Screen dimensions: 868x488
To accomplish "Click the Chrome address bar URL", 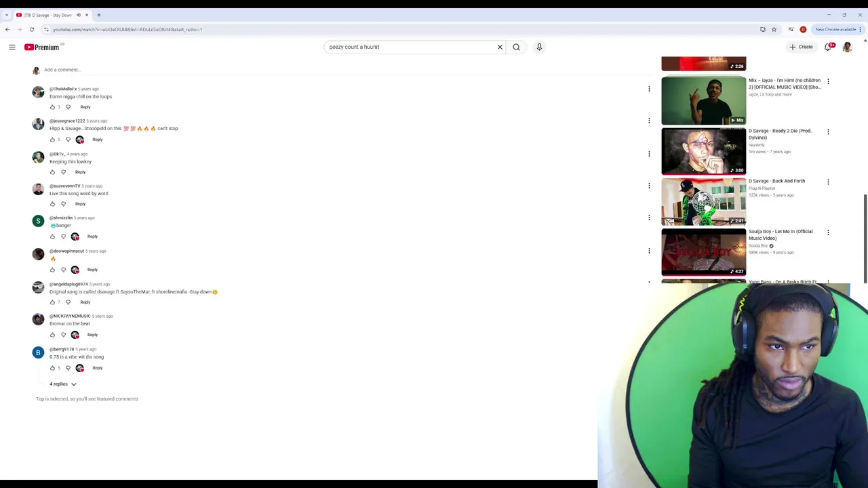I will pyautogui.click(x=127, y=29).
